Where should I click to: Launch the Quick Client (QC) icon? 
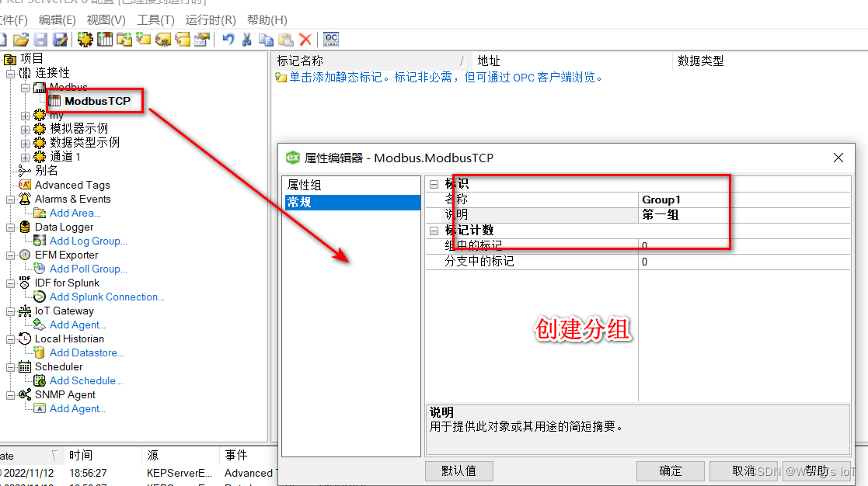(331, 40)
